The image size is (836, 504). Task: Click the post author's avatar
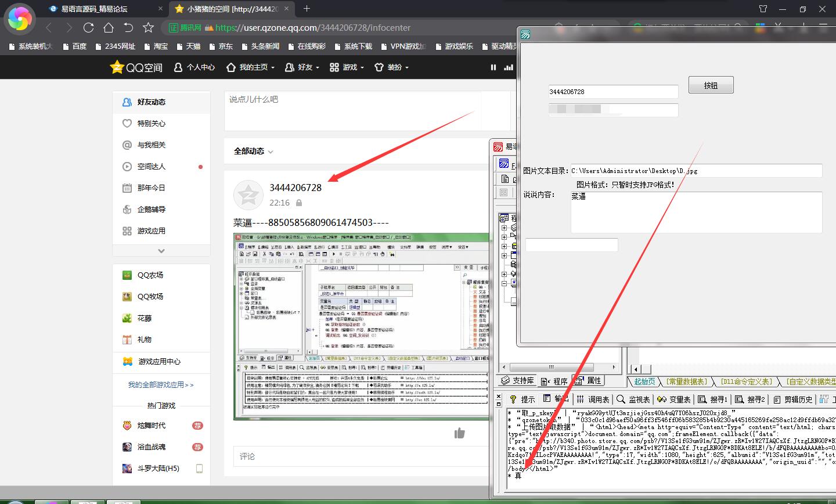[x=248, y=195]
